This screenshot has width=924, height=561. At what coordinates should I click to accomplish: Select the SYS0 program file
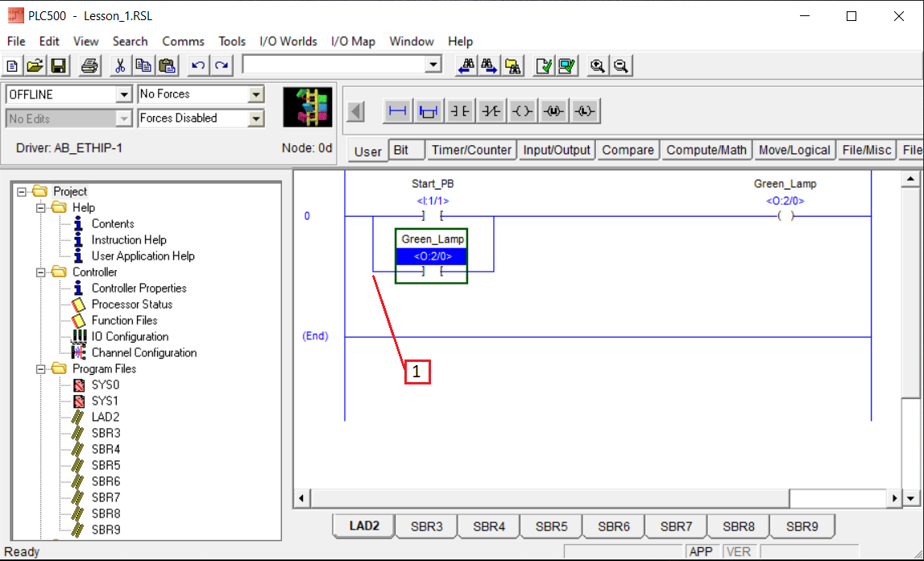coord(106,385)
